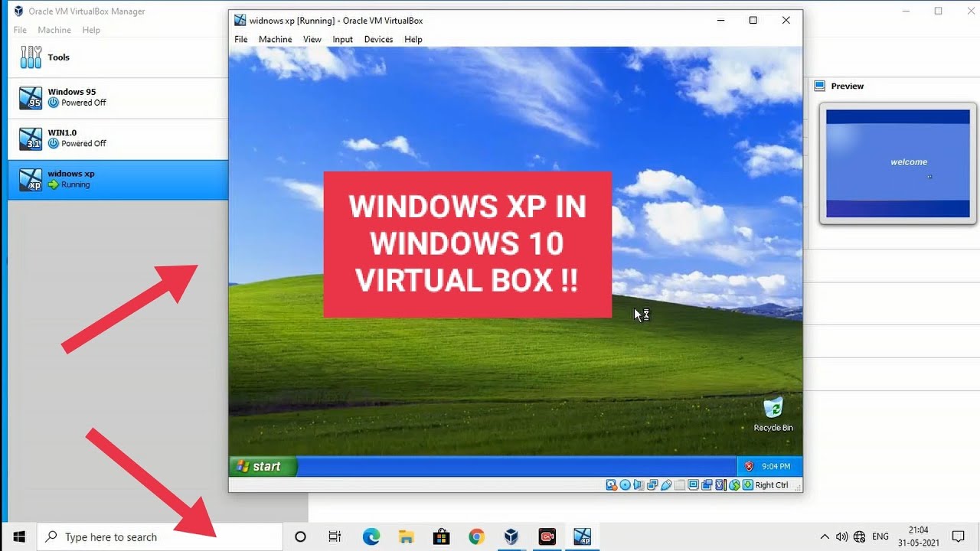The width and height of the screenshot is (980, 551).
Task: Open Machine menu in the XP VM window
Action: pyautogui.click(x=275, y=39)
